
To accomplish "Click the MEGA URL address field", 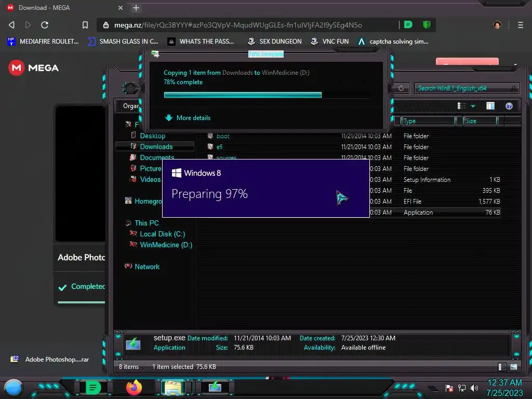I will [x=238, y=25].
